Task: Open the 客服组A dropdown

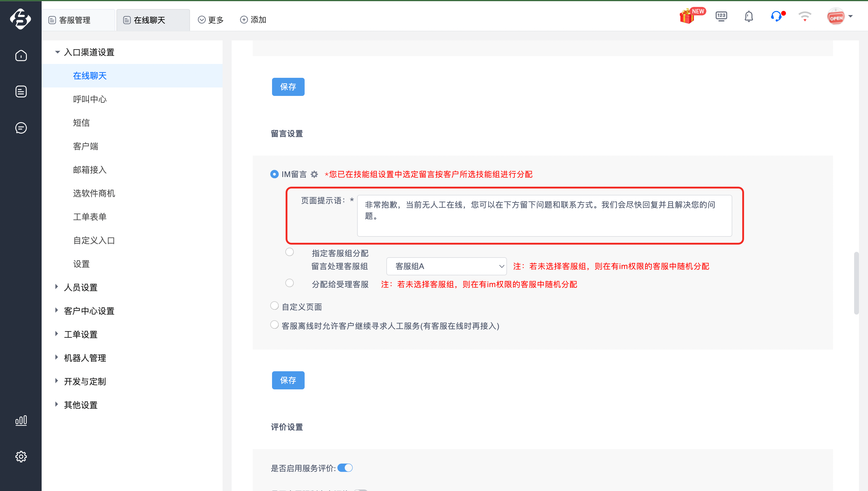Action: click(446, 266)
